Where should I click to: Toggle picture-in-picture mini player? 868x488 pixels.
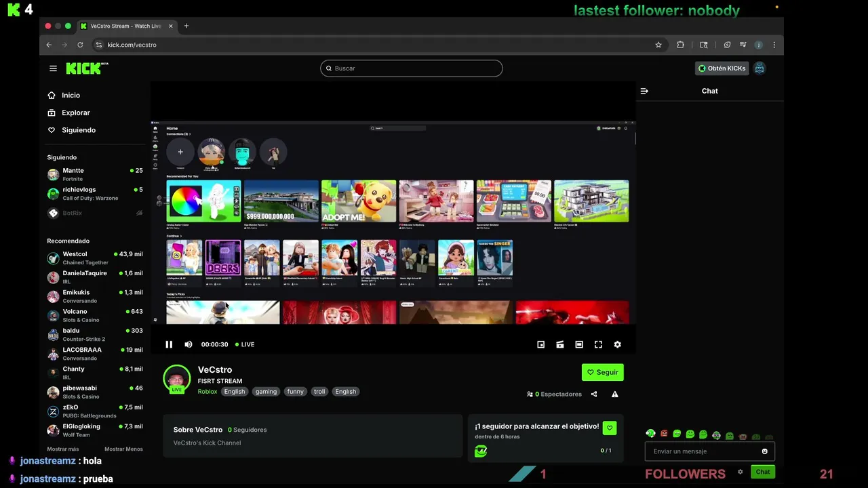click(x=541, y=344)
